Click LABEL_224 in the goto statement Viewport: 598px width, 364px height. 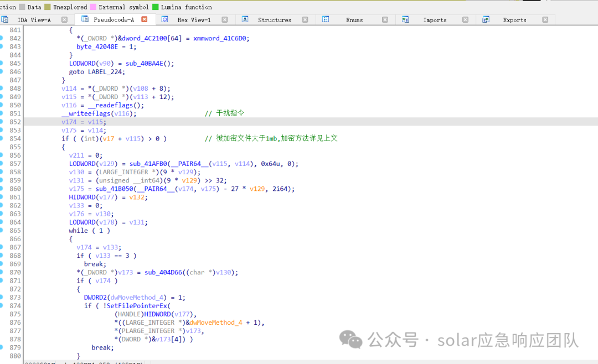[105, 72]
